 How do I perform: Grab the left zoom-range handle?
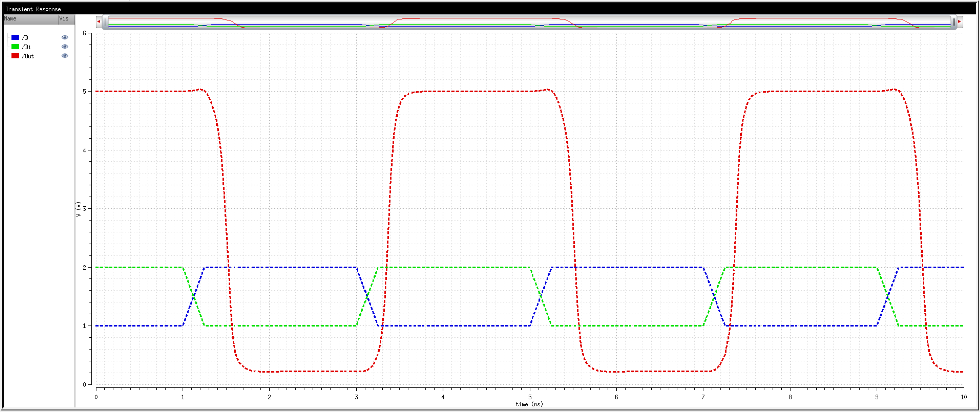click(105, 22)
